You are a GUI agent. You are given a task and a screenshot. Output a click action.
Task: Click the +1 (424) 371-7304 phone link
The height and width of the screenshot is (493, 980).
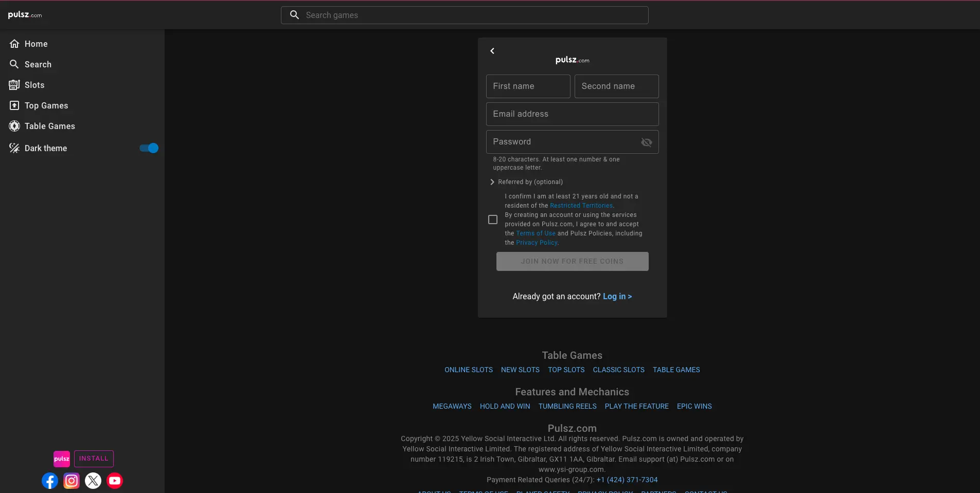627,480
